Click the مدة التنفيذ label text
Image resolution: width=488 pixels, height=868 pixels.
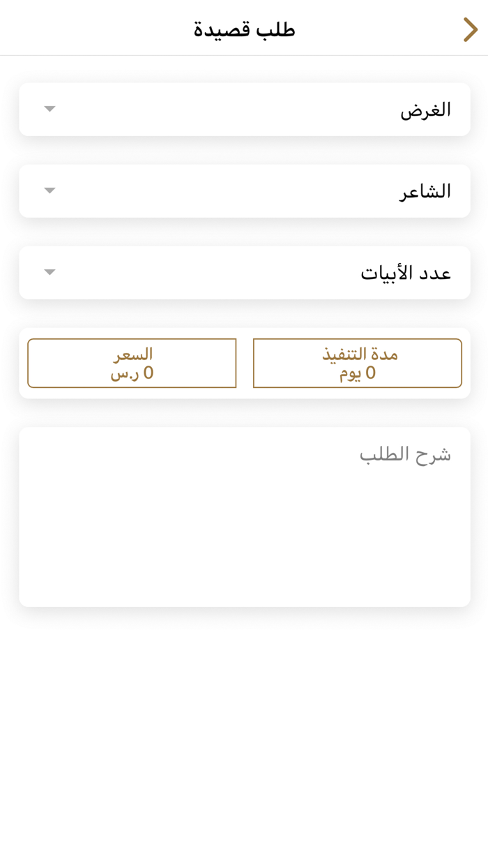pyautogui.click(x=357, y=354)
